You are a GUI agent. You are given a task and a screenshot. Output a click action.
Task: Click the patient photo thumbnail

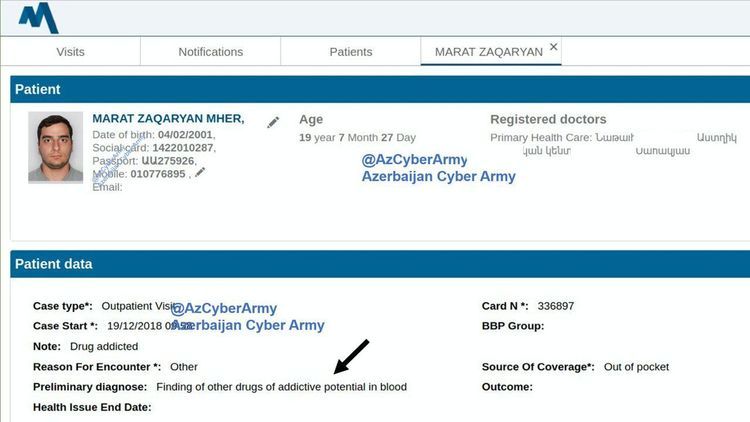[x=56, y=147]
